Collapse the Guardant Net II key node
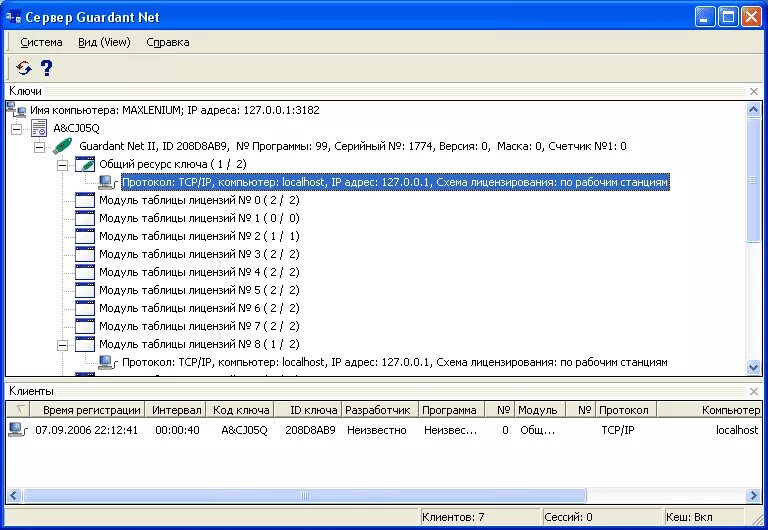The height and width of the screenshot is (530, 768). point(39,147)
